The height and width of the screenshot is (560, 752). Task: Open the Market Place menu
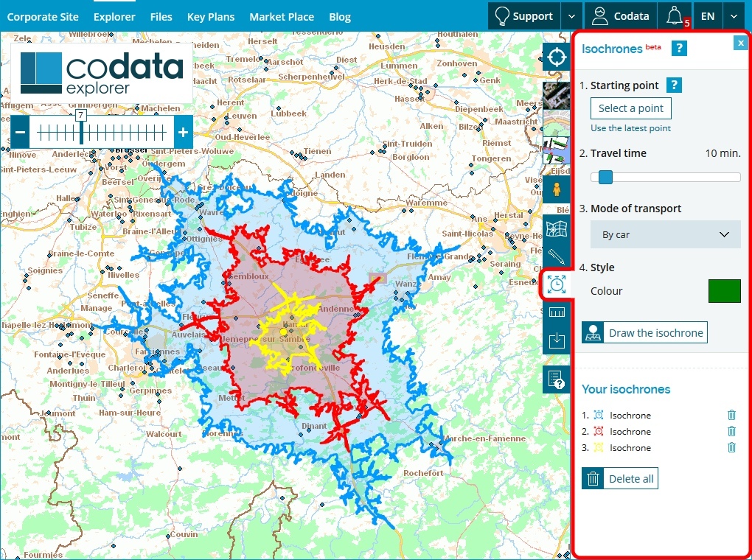click(x=282, y=16)
